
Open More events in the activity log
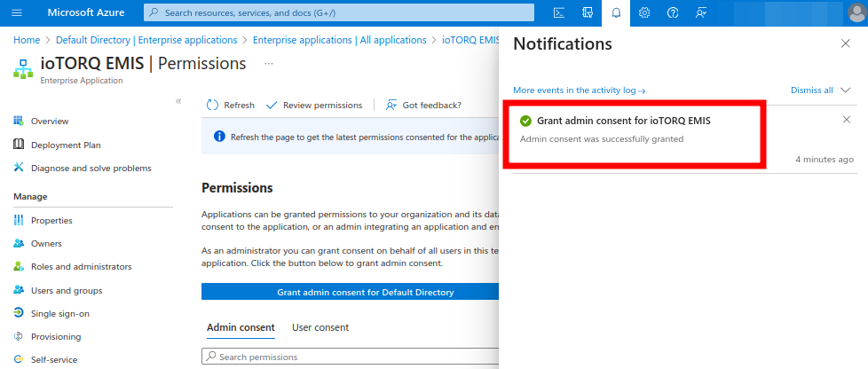(x=579, y=90)
